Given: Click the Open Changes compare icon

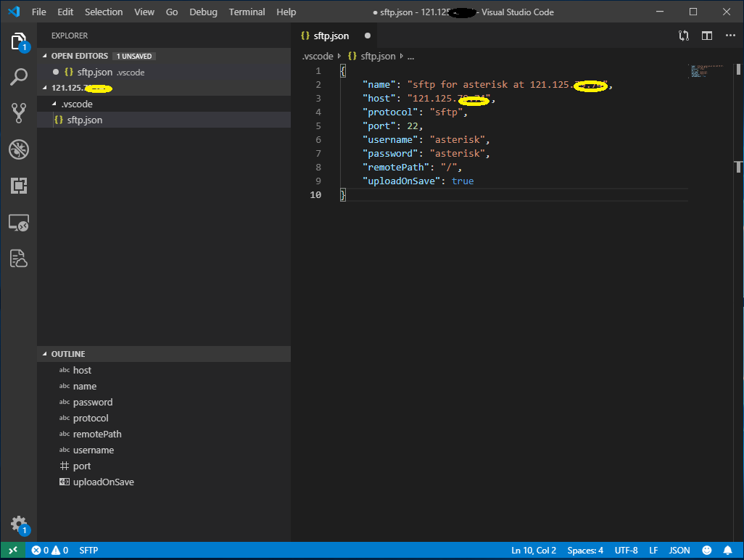Looking at the screenshot, I should pyautogui.click(x=684, y=36).
